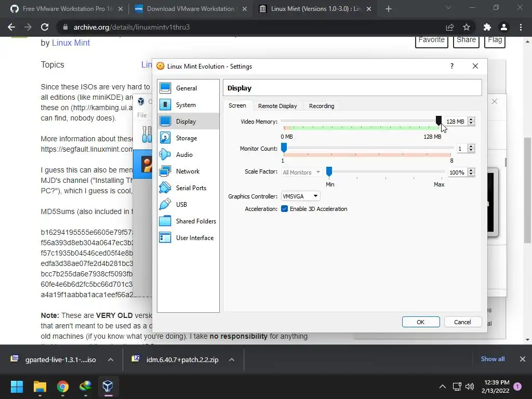
Task: Close the downloads bar
Action: [x=523, y=359]
